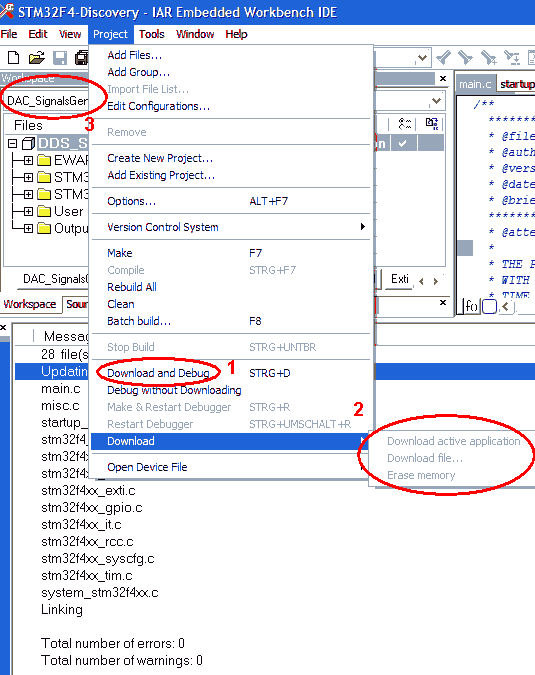Choose Clean menu entry
The height and width of the screenshot is (675, 535).
[231, 304]
